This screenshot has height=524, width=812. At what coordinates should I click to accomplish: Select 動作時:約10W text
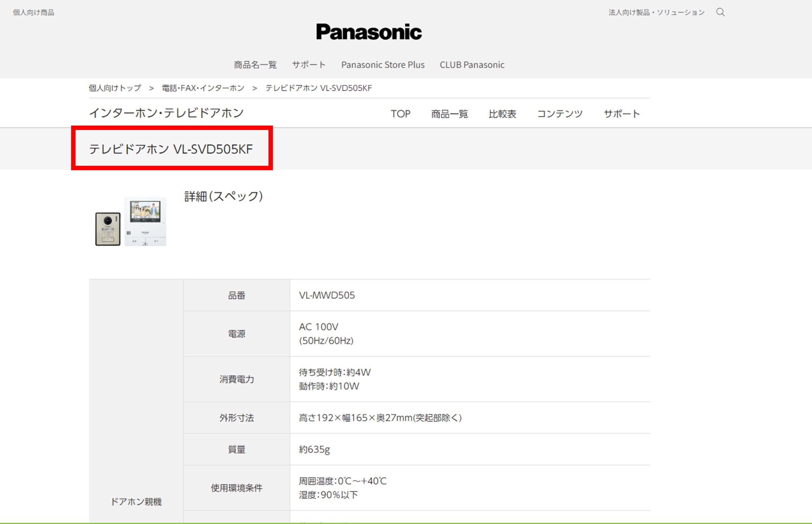[329, 386]
